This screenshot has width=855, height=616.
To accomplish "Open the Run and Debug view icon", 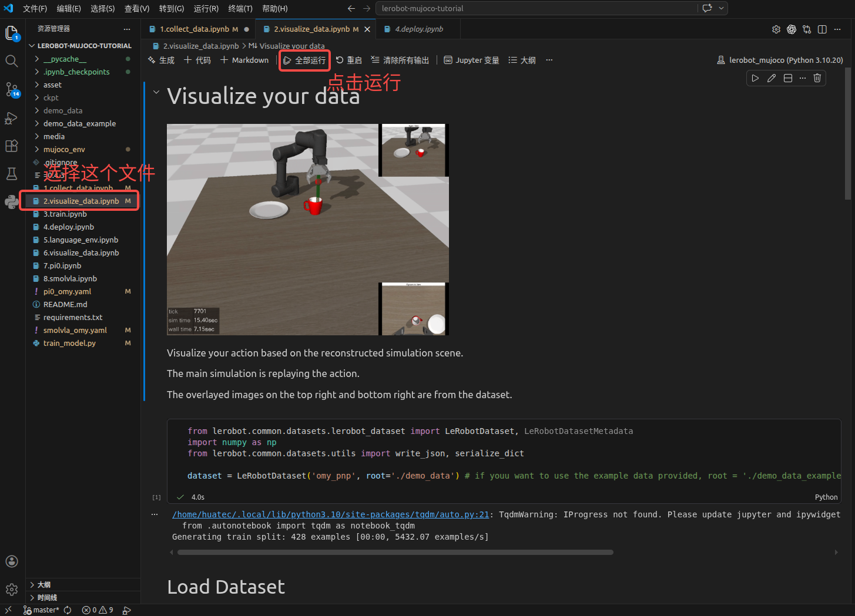I will (x=12, y=117).
